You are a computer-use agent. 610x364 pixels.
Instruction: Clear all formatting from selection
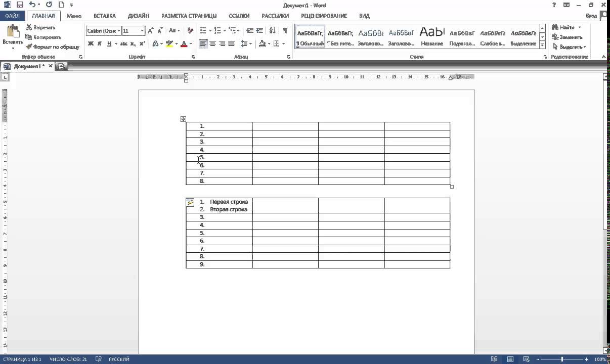tap(190, 30)
